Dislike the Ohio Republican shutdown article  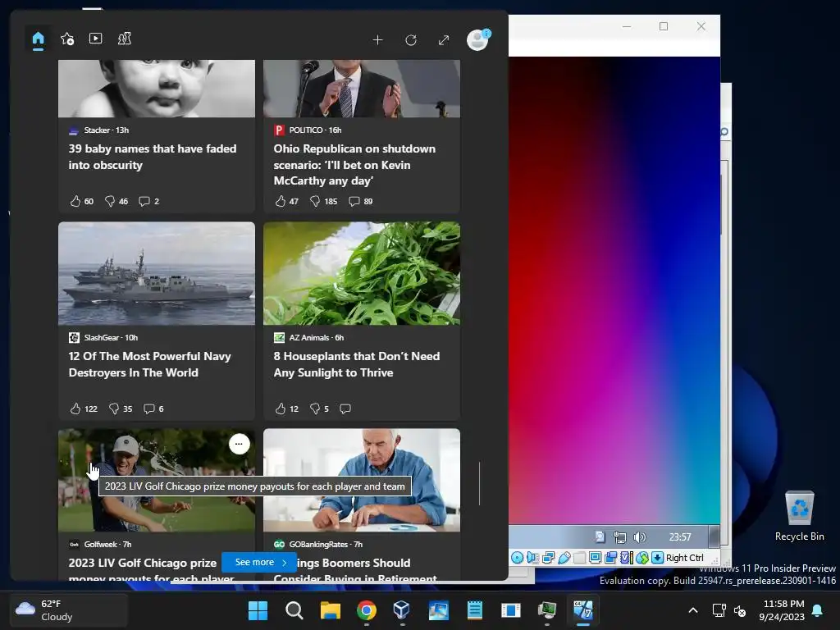[x=323, y=202]
